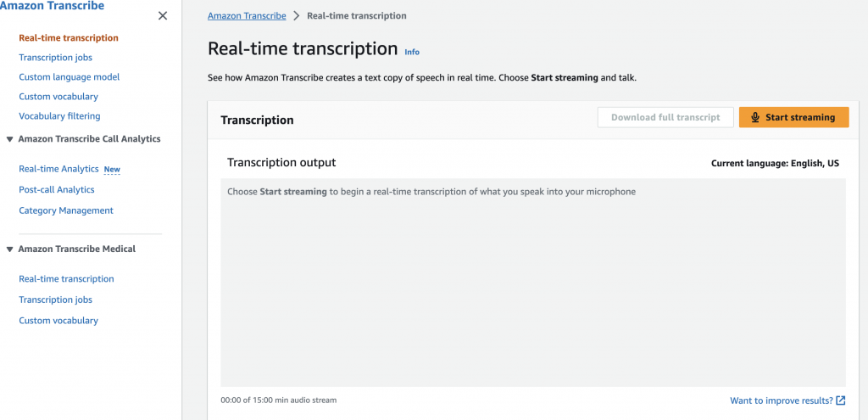Open Category Management

pyautogui.click(x=66, y=210)
